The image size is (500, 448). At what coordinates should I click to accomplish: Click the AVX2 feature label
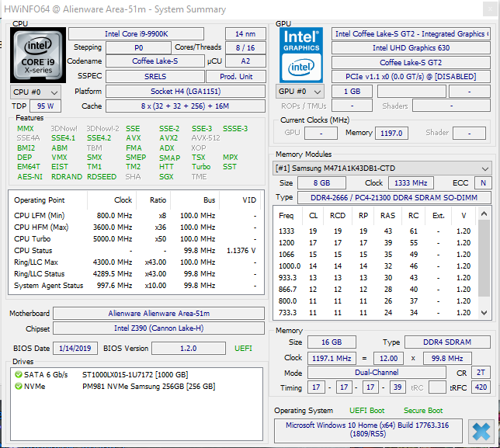point(168,138)
